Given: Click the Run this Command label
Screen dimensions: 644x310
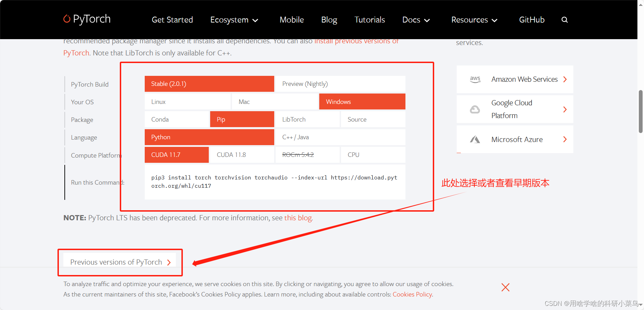Looking at the screenshot, I should pyautogui.click(x=97, y=183).
